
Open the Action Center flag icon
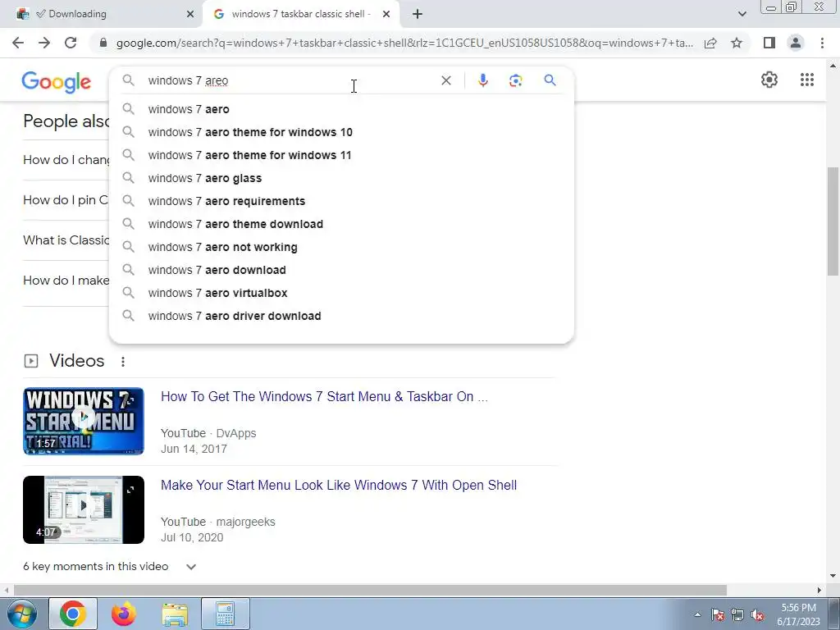tap(718, 615)
